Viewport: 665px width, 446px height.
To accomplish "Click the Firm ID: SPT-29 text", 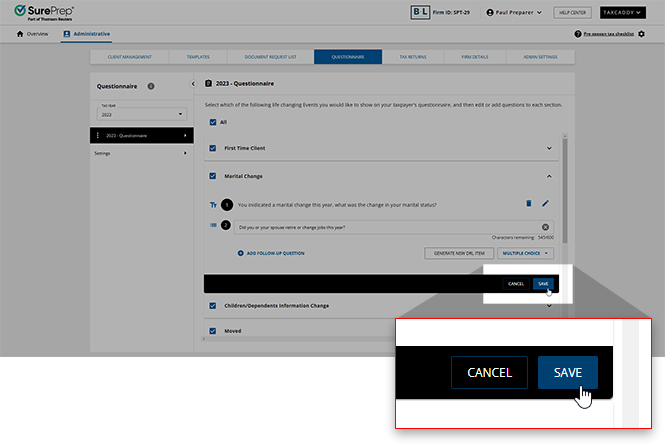I will 451,13.
